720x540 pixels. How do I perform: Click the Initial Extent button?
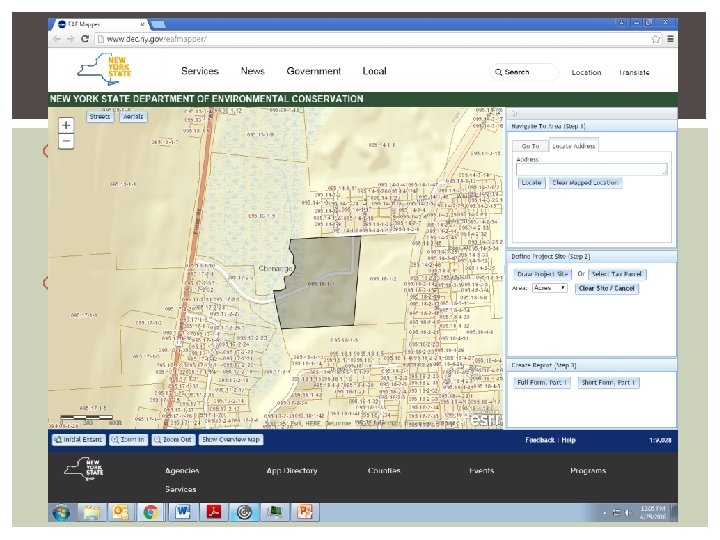tap(79, 440)
